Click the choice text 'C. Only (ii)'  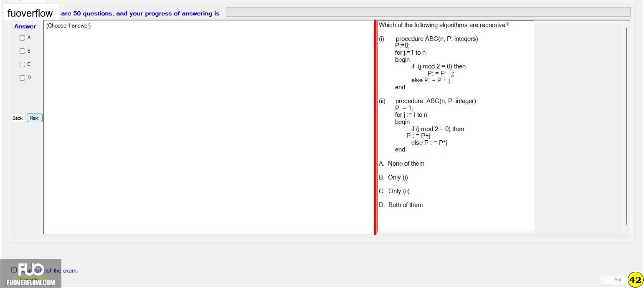click(394, 191)
